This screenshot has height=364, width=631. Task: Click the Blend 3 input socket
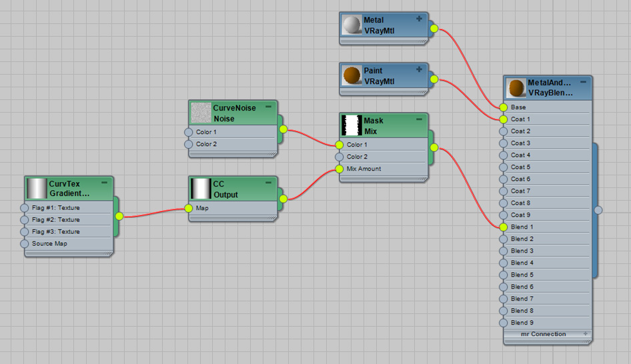[x=504, y=251]
